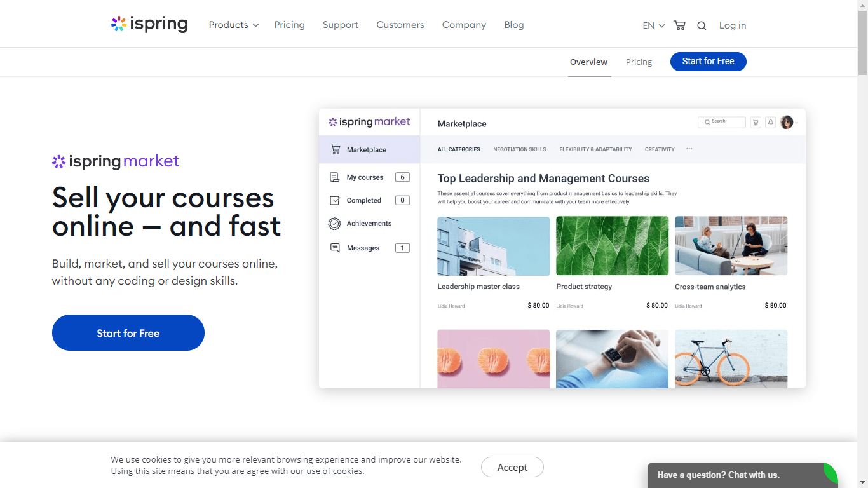Click the Leadership master class title
868x488 pixels.
tap(478, 287)
